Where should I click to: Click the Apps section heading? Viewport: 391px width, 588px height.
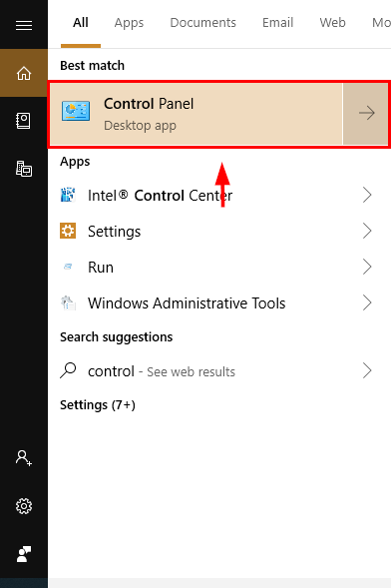pyautogui.click(x=75, y=162)
